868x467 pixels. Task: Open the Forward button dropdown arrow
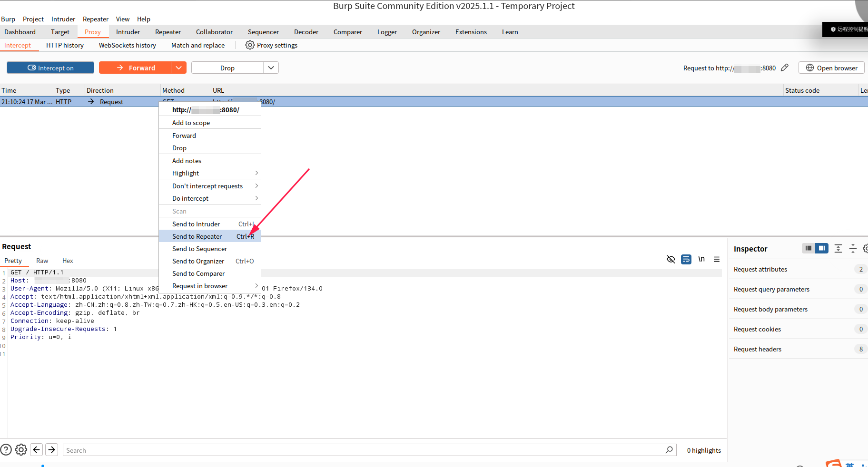click(178, 68)
